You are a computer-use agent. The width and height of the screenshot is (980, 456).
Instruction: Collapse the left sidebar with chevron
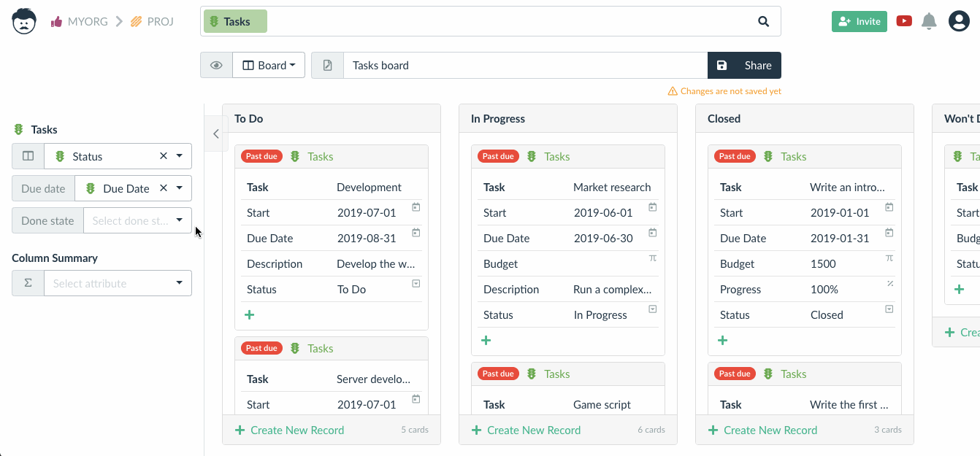[x=215, y=134]
